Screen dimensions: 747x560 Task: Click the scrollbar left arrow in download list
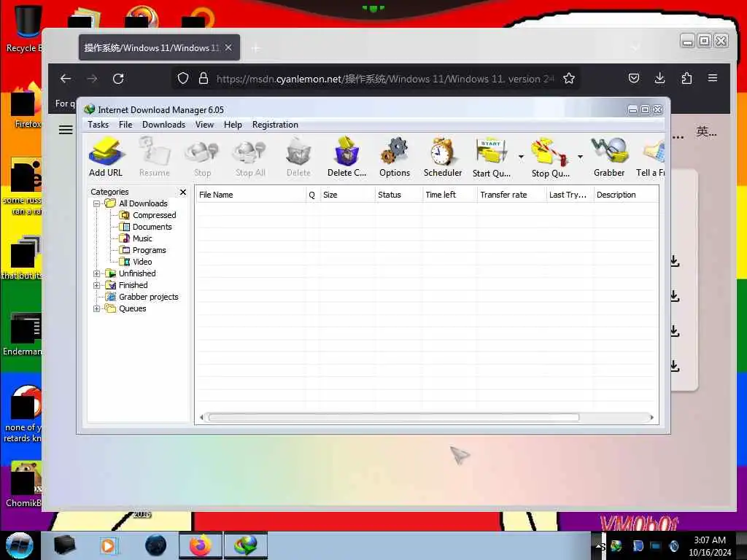(x=201, y=418)
